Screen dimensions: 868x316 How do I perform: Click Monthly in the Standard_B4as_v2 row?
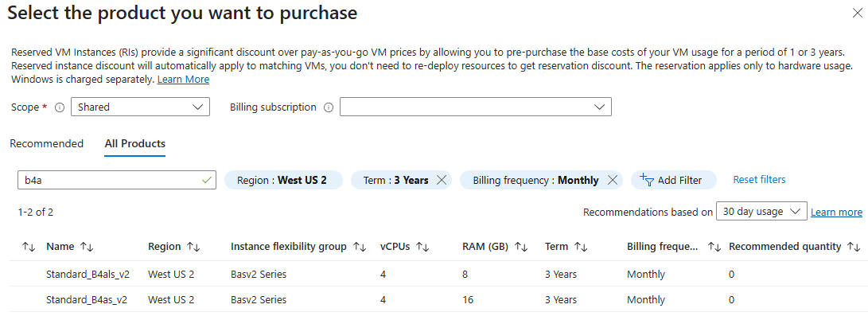click(646, 299)
